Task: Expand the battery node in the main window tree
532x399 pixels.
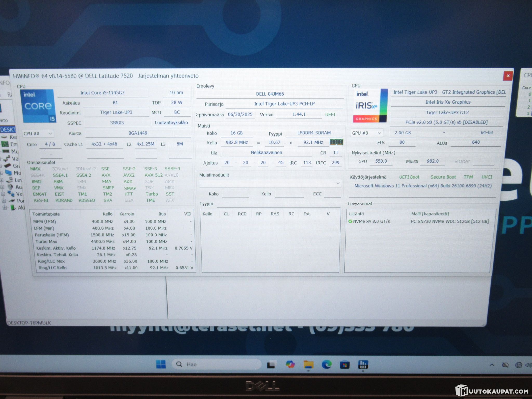Action: coord(5,208)
